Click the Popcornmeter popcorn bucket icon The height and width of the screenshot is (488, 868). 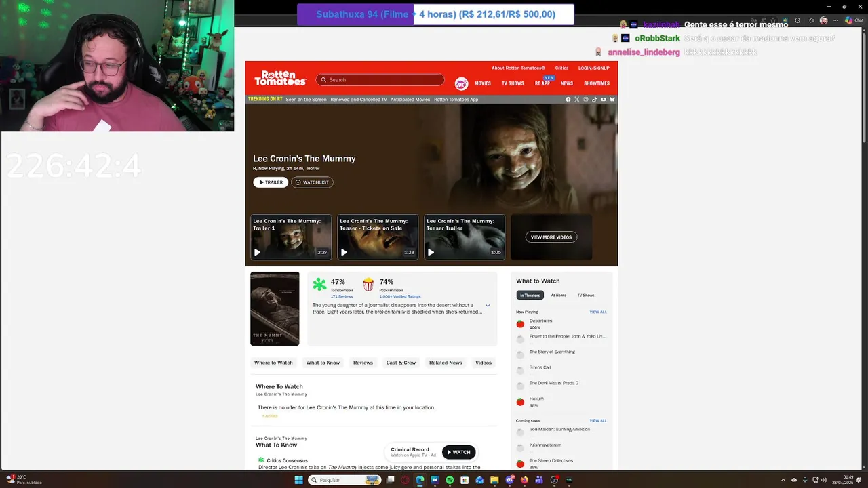368,285
